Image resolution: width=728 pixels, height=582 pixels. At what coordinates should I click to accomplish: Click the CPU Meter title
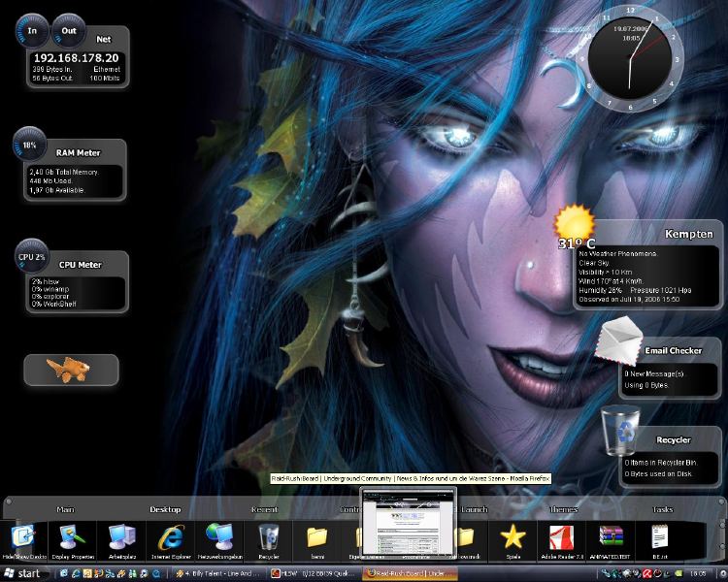[x=80, y=265]
